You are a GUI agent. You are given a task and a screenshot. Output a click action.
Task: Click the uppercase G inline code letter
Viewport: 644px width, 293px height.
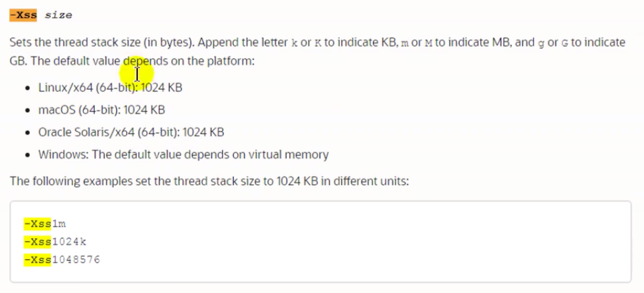[x=565, y=43]
